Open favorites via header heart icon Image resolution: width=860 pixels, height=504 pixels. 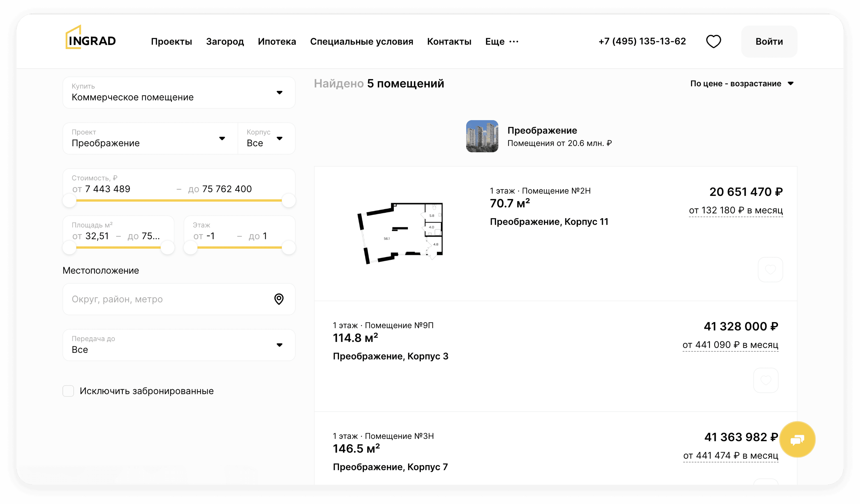[x=713, y=42]
